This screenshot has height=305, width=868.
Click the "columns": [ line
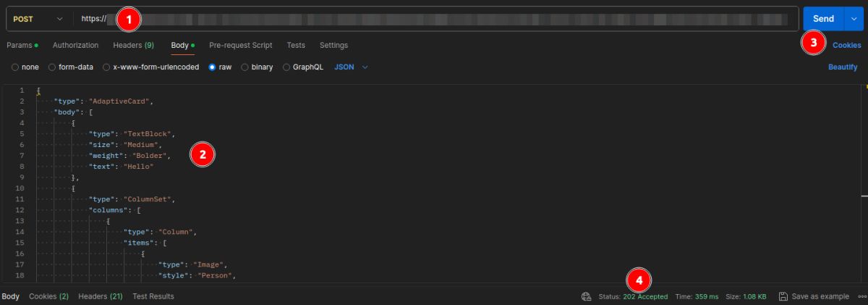click(114, 210)
